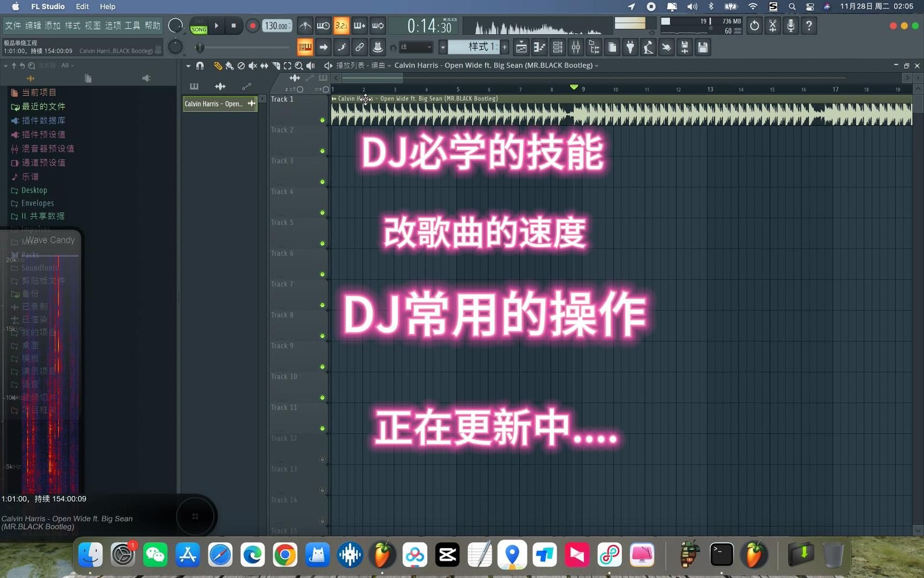Toggle the playlist magnet snap icon

click(x=200, y=65)
